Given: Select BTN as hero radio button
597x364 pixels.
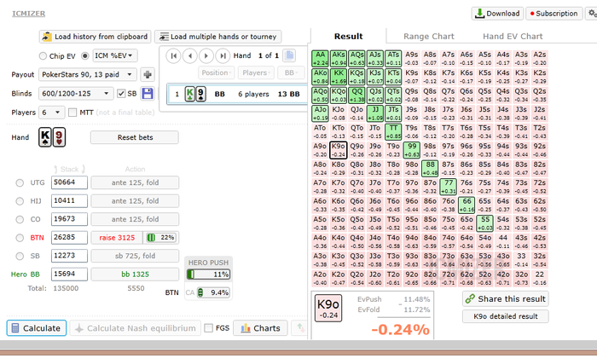Looking at the screenshot, I should click(20, 238).
